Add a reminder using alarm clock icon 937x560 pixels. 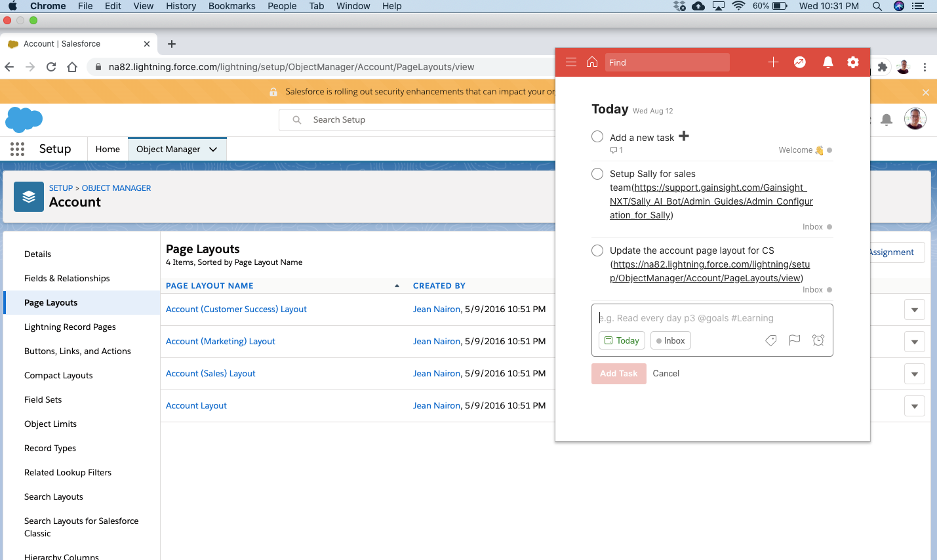tap(818, 340)
